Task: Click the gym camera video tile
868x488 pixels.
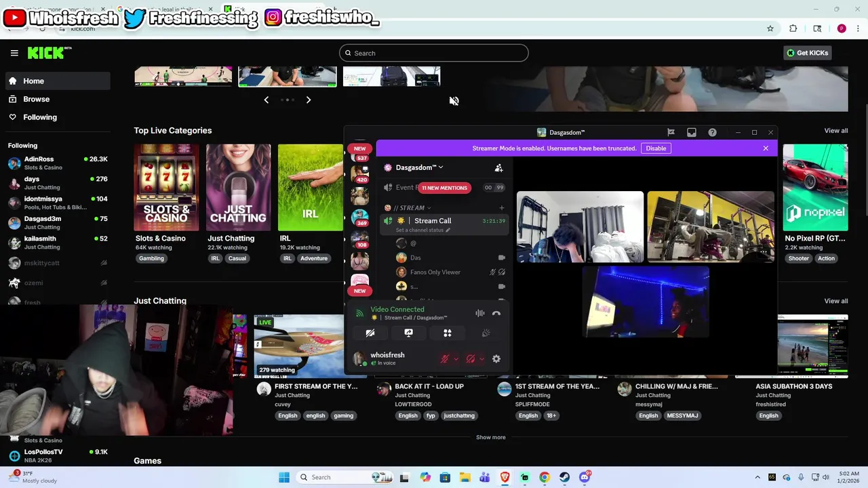Action: tap(711, 226)
